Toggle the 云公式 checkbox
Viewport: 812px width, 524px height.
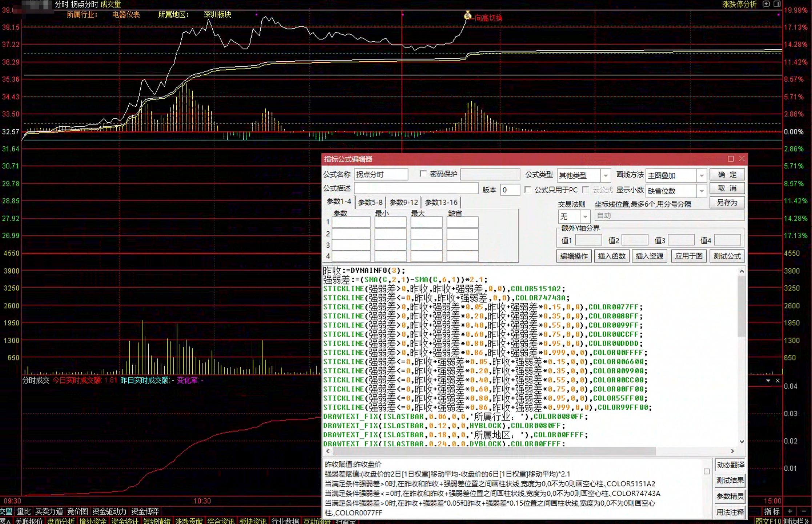pyautogui.click(x=585, y=190)
